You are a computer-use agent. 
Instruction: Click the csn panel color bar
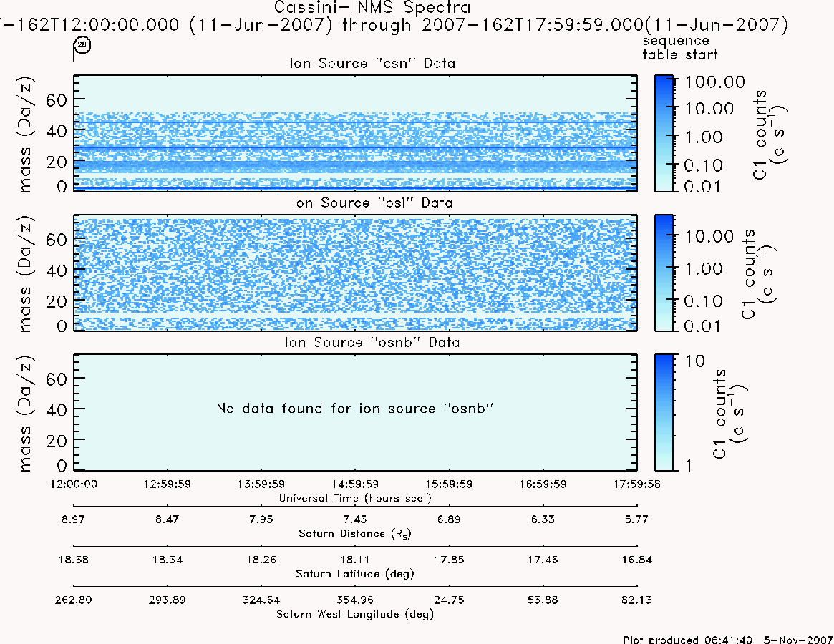pyautogui.click(x=664, y=133)
